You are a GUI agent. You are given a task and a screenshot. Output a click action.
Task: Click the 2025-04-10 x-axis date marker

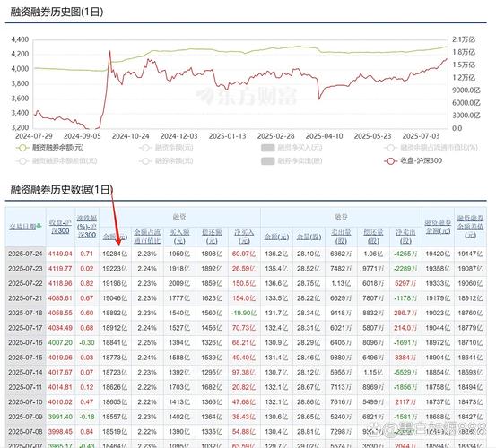click(324, 136)
